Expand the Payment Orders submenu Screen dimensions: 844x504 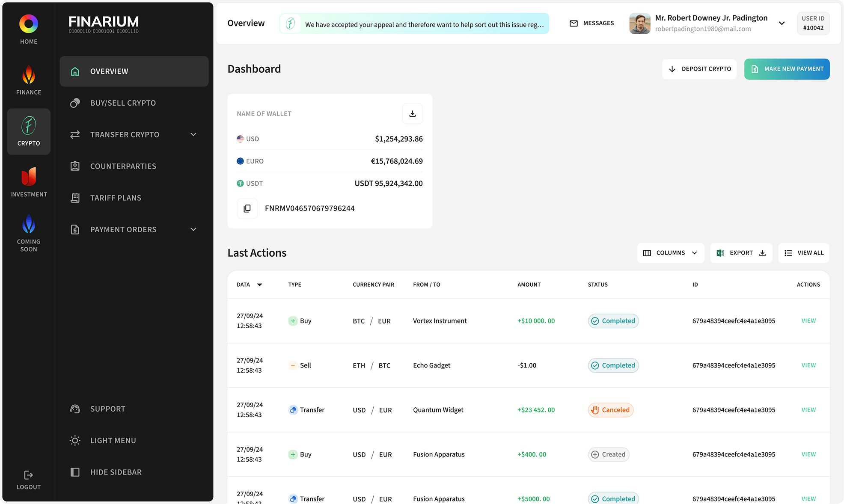tap(193, 229)
